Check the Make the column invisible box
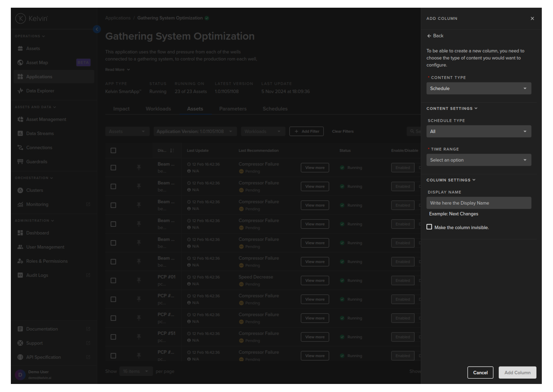The image size is (553, 392). [429, 227]
